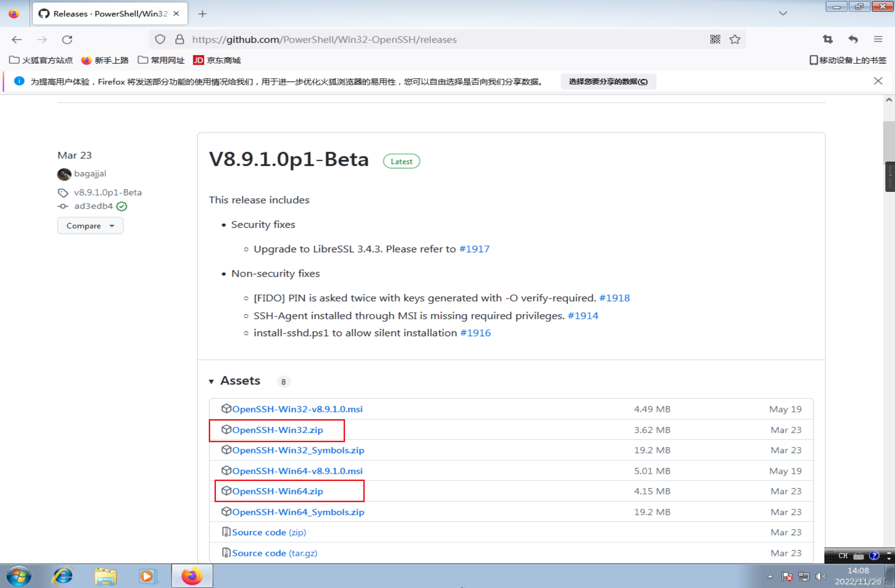This screenshot has width=895, height=588.
Task: Expand the Compare dropdown
Action: (x=90, y=225)
